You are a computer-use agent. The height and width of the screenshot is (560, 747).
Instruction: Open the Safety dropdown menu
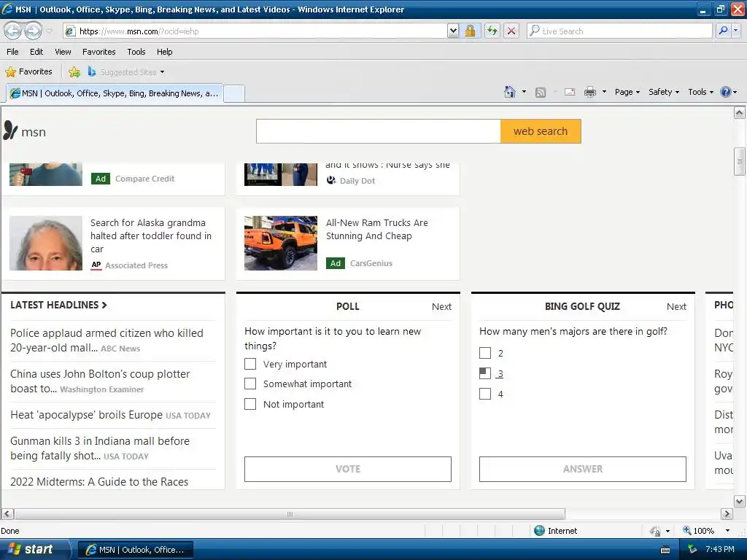coord(664,92)
